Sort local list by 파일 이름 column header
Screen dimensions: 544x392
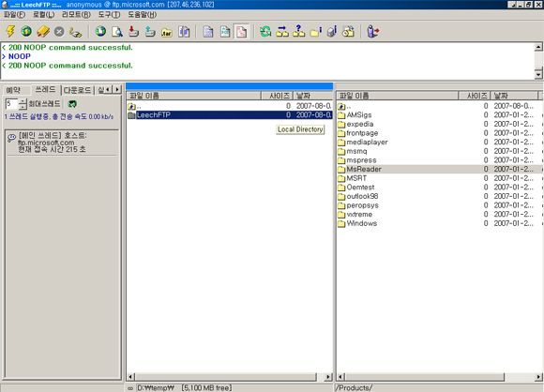tap(194, 96)
